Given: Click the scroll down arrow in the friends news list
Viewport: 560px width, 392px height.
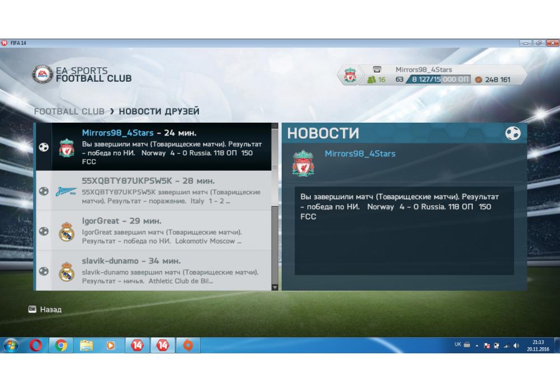Looking at the screenshot, I should [274, 287].
